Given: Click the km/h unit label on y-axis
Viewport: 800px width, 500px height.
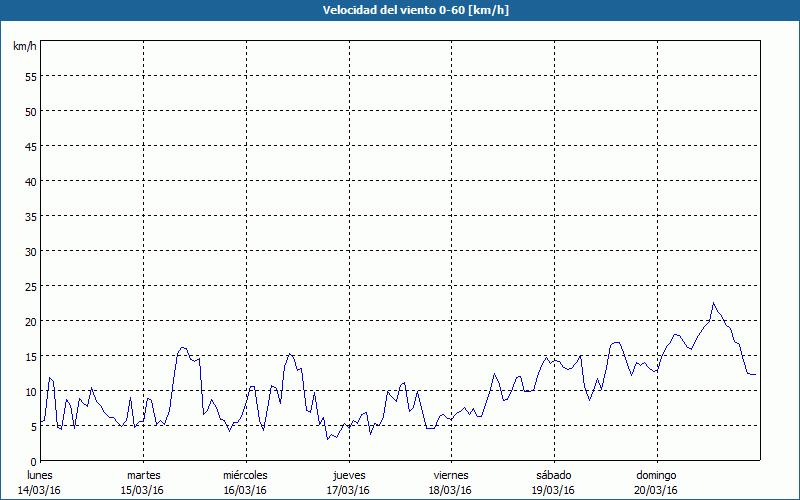Looking at the screenshot, I should coord(24,47).
